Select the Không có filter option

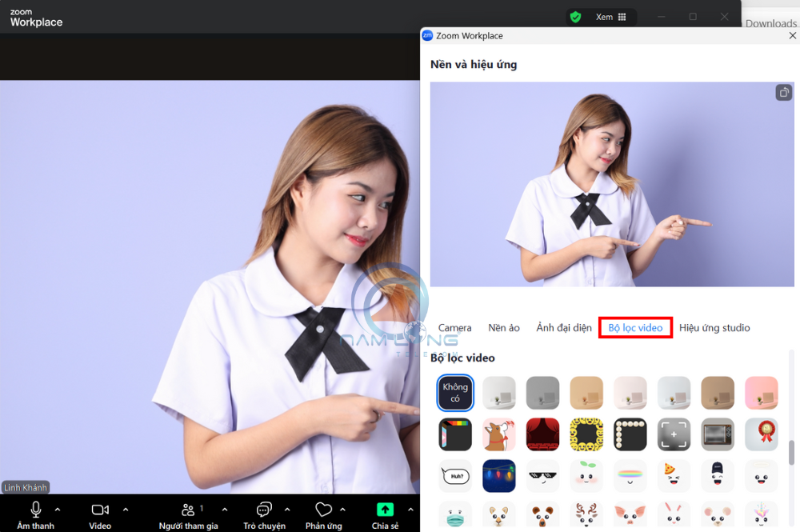click(454, 393)
